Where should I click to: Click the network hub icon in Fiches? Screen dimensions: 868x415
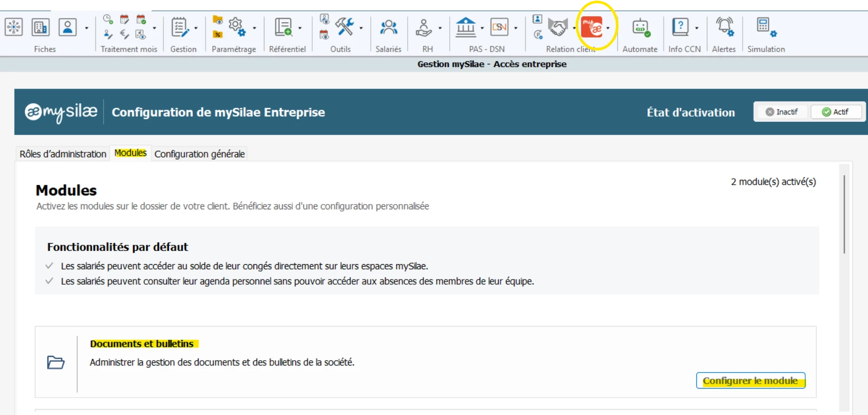coord(14,27)
